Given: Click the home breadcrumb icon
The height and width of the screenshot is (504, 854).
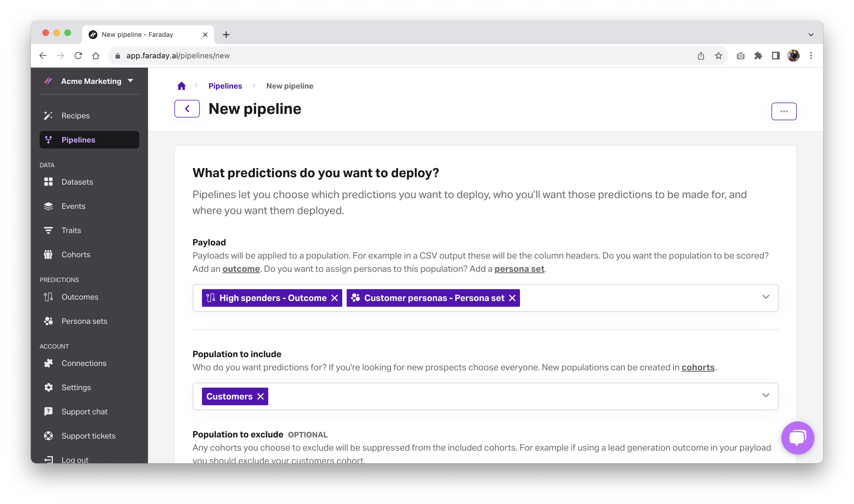Looking at the screenshot, I should click(x=181, y=86).
